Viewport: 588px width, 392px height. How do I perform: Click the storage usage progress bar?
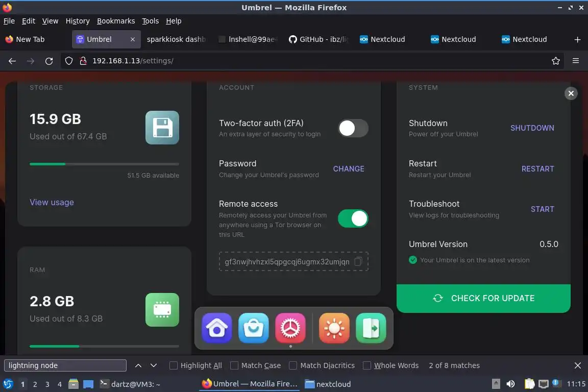104,164
